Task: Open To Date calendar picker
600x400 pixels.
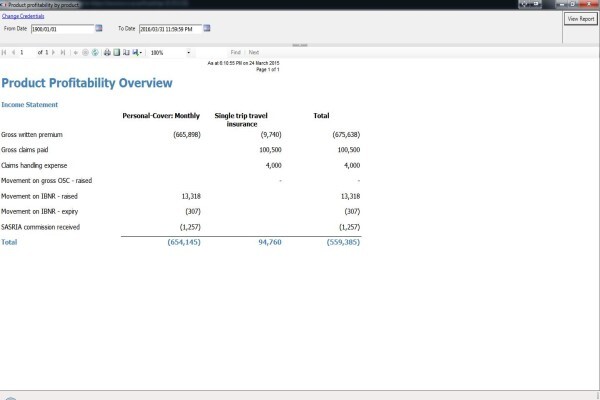Action: tap(207, 28)
